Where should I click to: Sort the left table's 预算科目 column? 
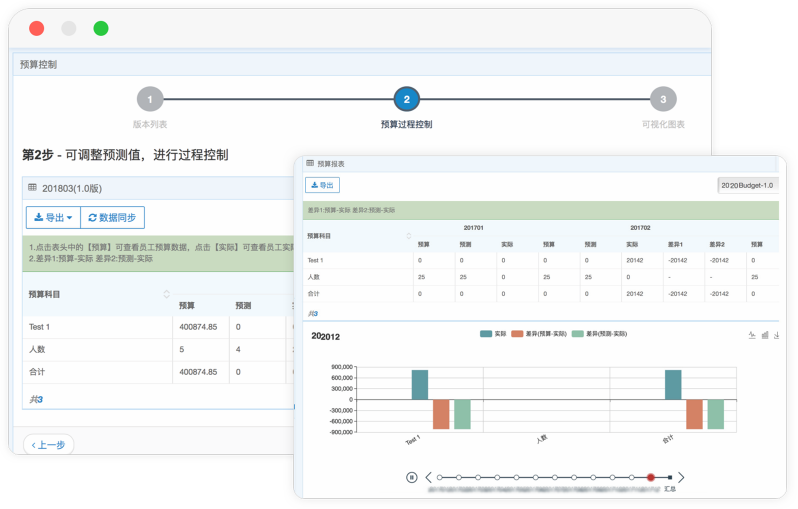(166, 294)
